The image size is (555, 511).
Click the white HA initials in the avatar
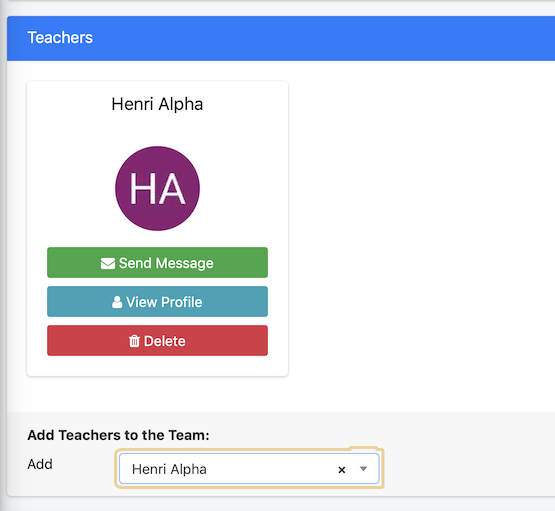click(x=158, y=188)
